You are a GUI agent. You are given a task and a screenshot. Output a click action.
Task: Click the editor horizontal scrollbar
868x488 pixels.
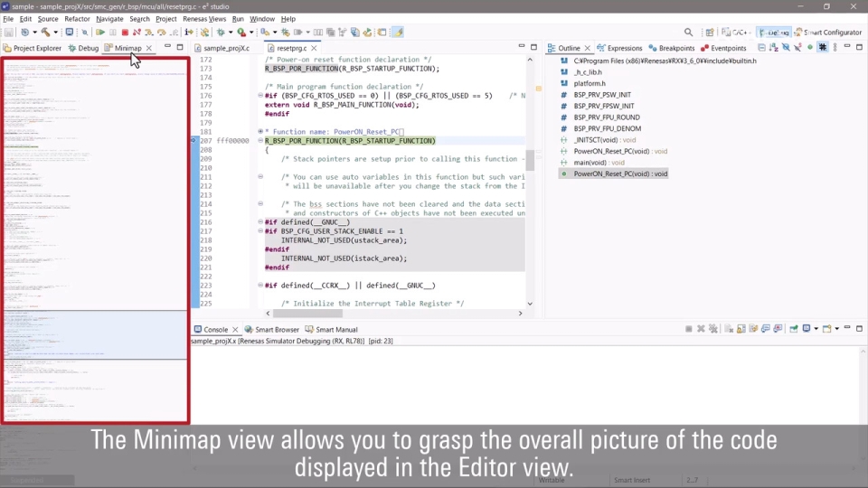(389, 314)
